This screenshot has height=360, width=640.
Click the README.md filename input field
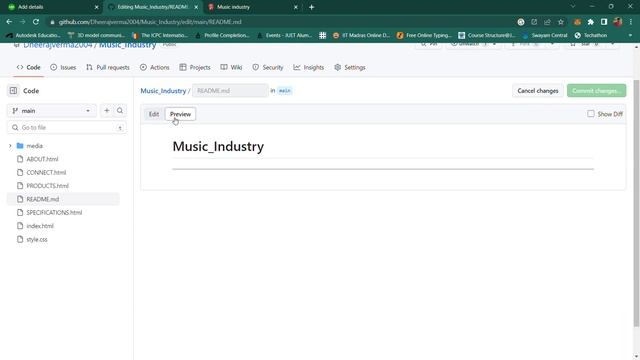click(x=230, y=91)
